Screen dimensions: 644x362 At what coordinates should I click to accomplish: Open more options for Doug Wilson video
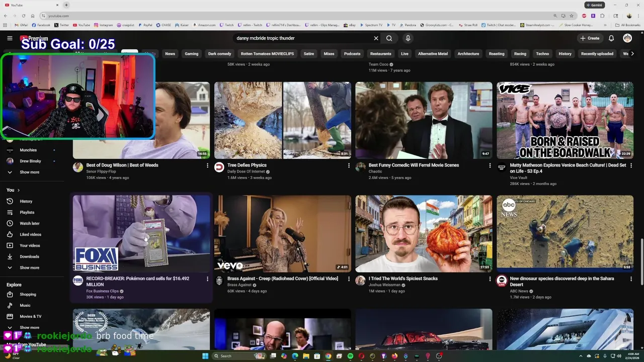(x=207, y=165)
